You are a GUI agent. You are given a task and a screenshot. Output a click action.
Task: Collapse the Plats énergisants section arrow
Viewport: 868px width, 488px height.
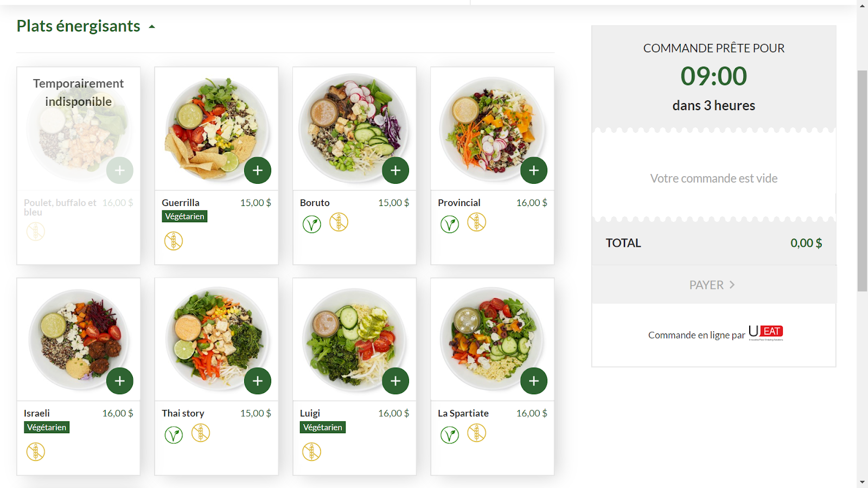(152, 27)
